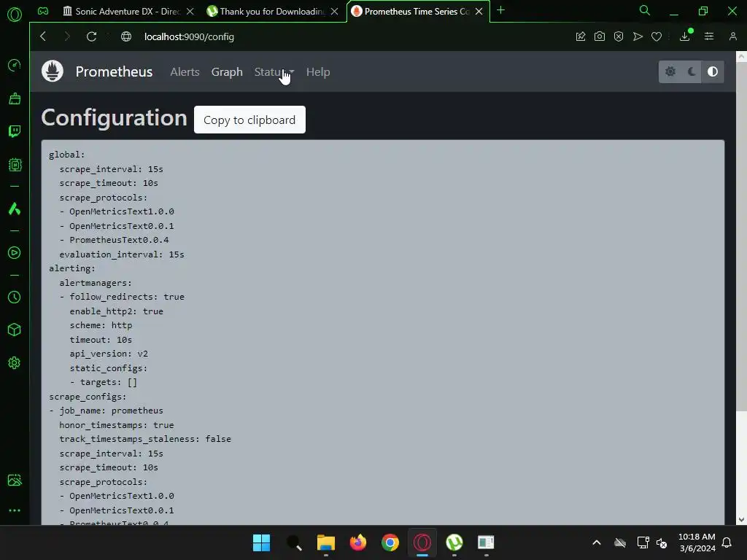Open Settings gear icon in sidebar
The image size is (747, 560).
(x=15, y=363)
